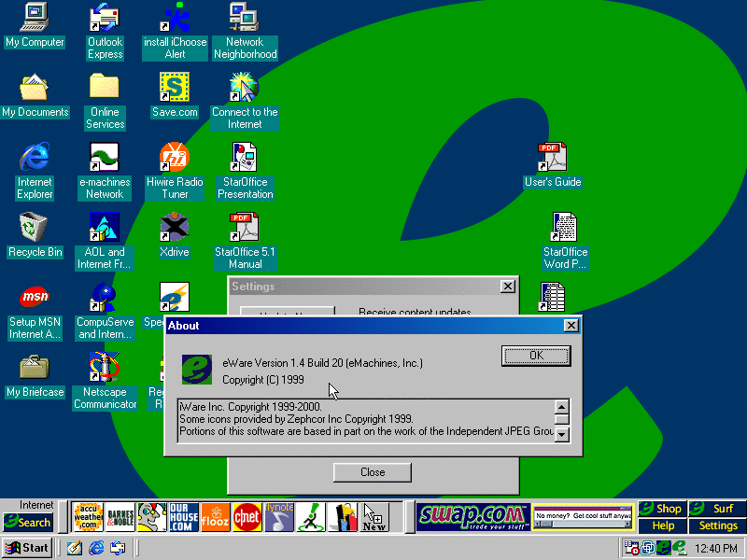747x560 pixels.
Task: Open the Shop tab on the eWare bar
Action: point(662,509)
